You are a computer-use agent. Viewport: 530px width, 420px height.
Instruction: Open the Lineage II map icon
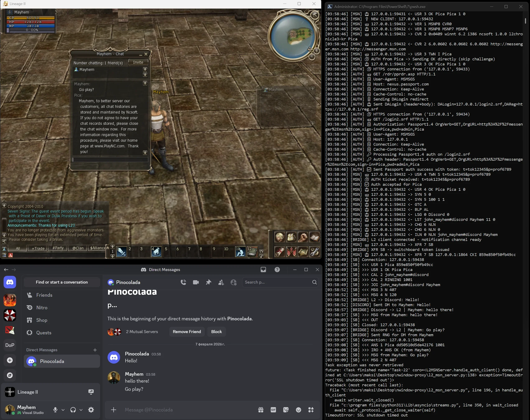303,252
